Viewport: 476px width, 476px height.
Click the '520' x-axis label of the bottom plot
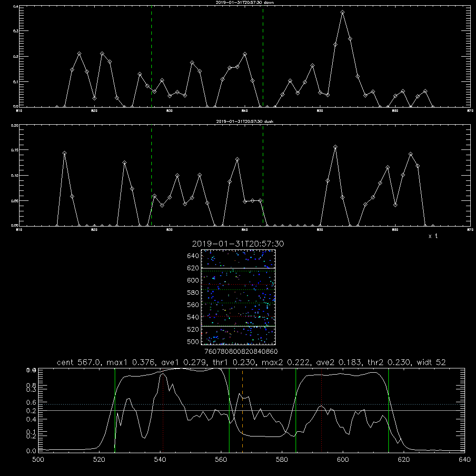(99, 460)
